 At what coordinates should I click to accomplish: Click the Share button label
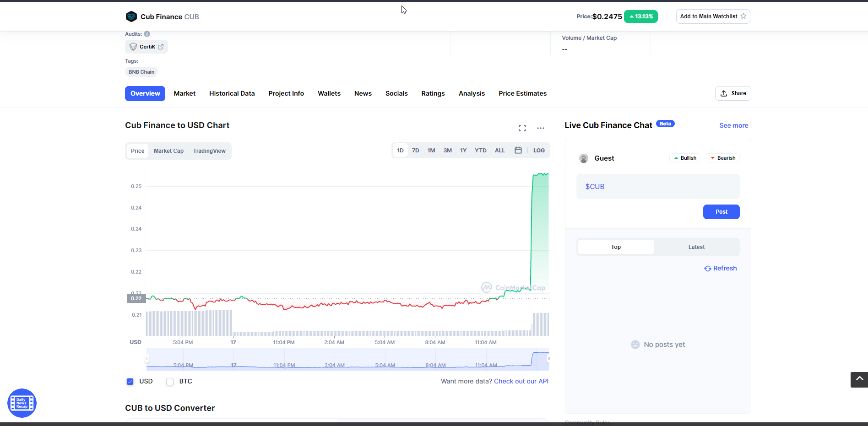tap(738, 93)
